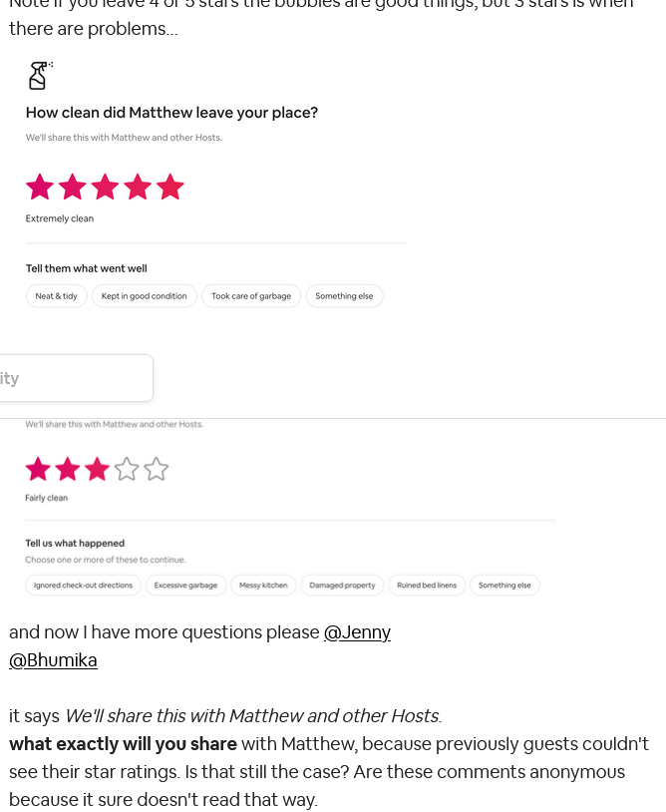
Task: Pick Something else under Tell them what went well
Action: coord(344,296)
